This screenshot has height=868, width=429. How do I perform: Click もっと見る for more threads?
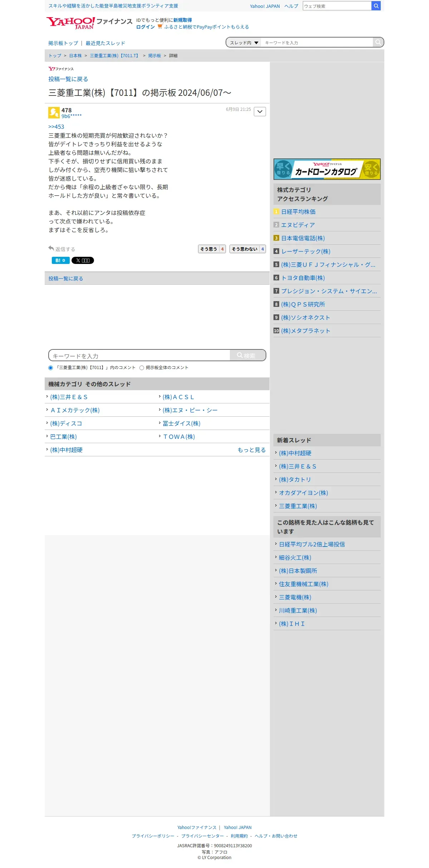pyautogui.click(x=252, y=450)
